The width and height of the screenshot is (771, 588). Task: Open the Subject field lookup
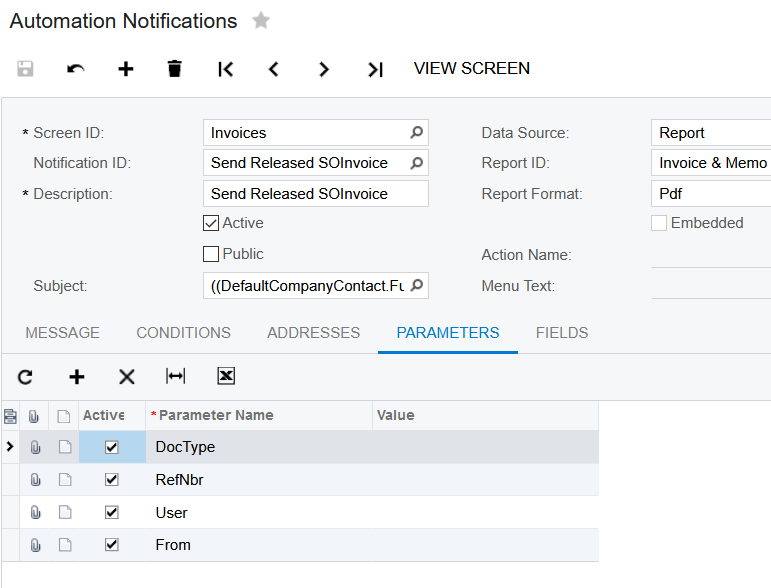[x=417, y=286]
